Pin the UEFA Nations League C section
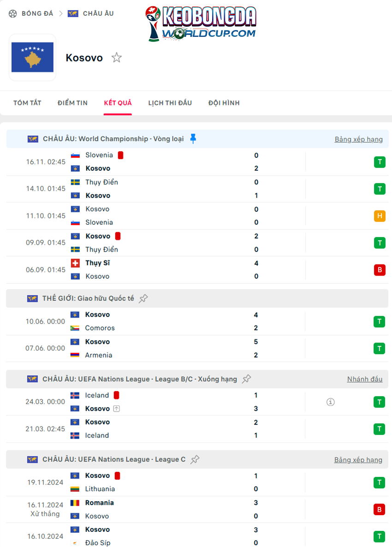 click(x=195, y=459)
